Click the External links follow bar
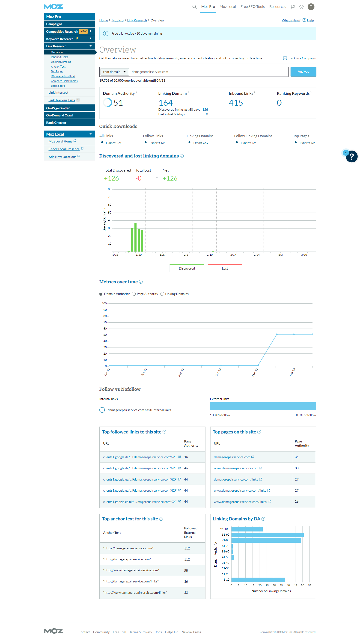Screen dimensions: 360x644 263,406
